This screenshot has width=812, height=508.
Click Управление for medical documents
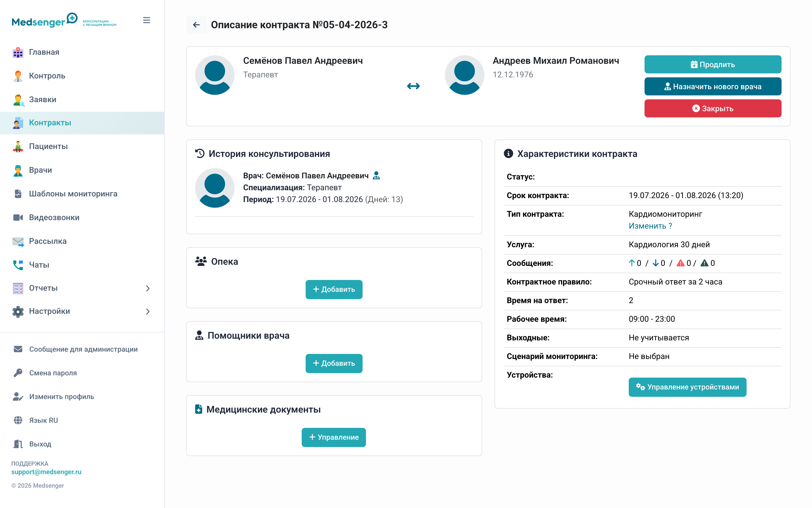pyautogui.click(x=334, y=437)
